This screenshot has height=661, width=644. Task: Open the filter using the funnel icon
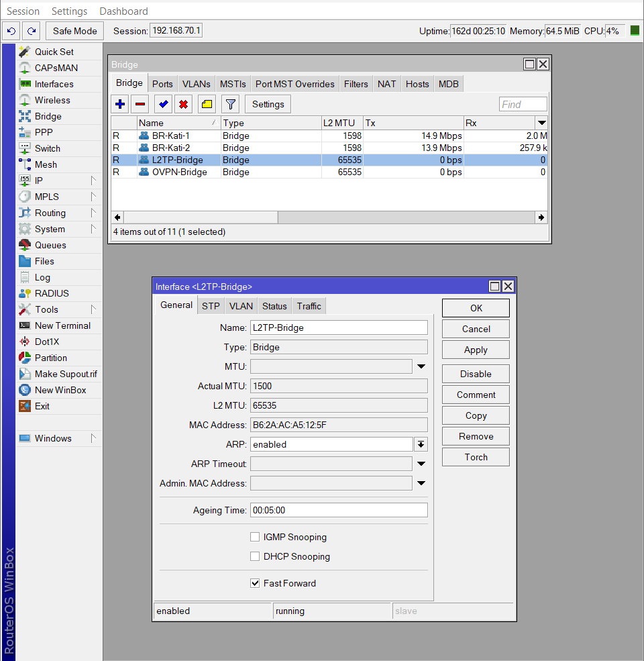point(229,104)
